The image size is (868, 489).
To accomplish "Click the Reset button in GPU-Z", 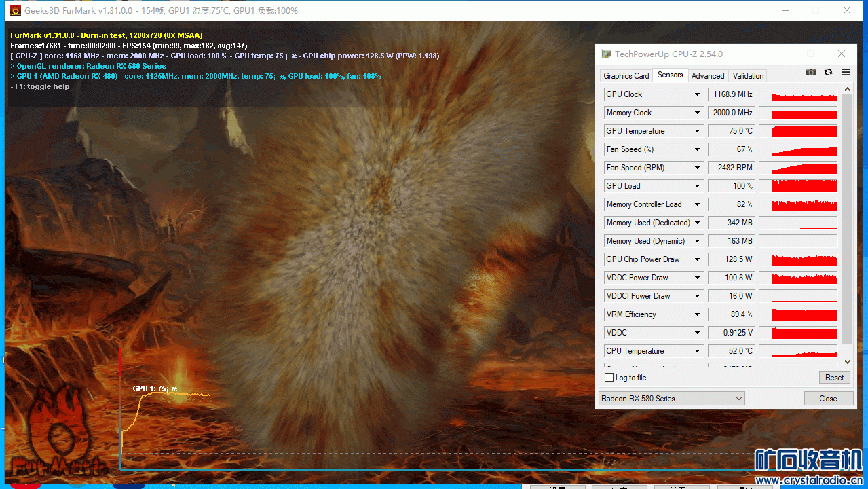I will 835,378.
